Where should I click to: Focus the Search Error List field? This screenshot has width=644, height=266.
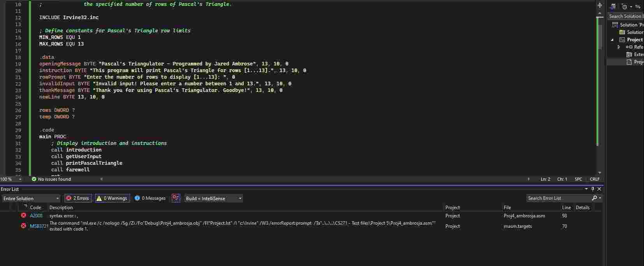(x=559, y=198)
